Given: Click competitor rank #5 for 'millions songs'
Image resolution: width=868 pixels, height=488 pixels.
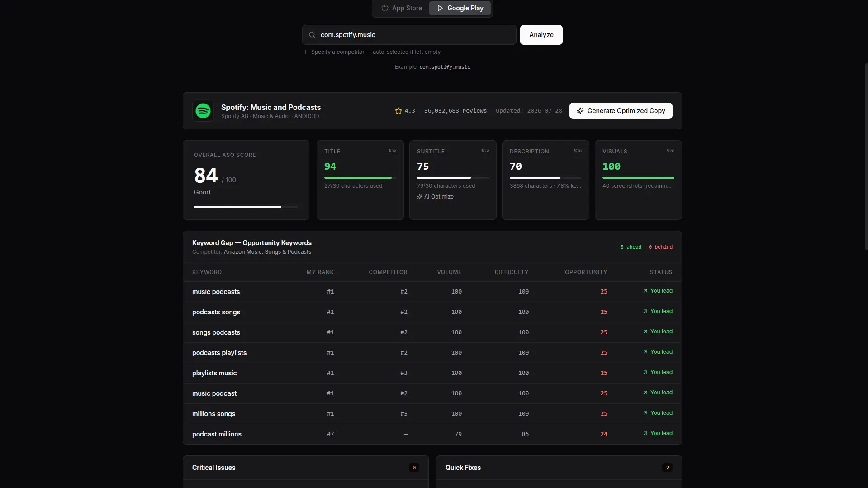Looking at the screenshot, I should 403,414.
